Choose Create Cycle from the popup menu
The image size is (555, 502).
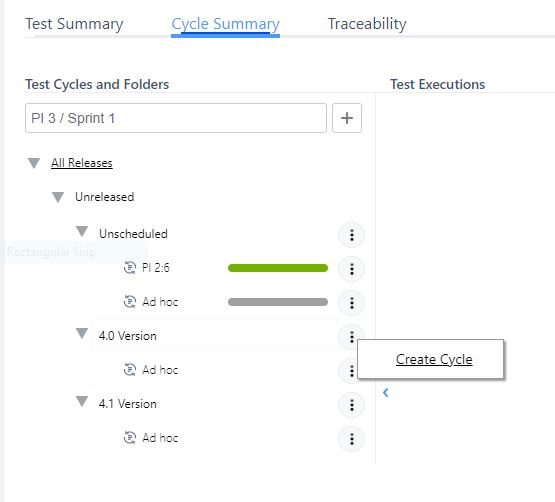point(434,359)
